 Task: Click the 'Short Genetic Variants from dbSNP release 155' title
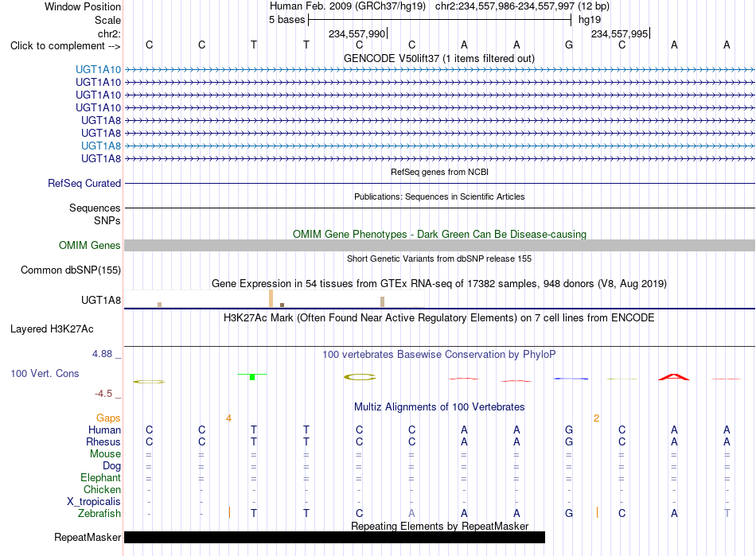439,259
